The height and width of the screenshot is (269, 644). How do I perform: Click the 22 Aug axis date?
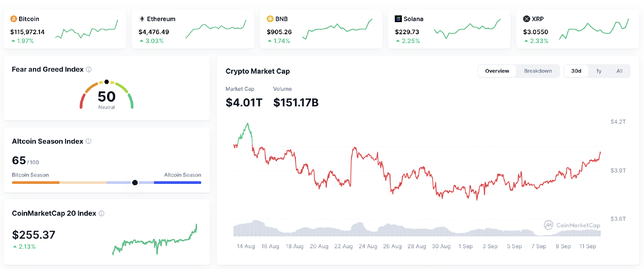pos(343,246)
